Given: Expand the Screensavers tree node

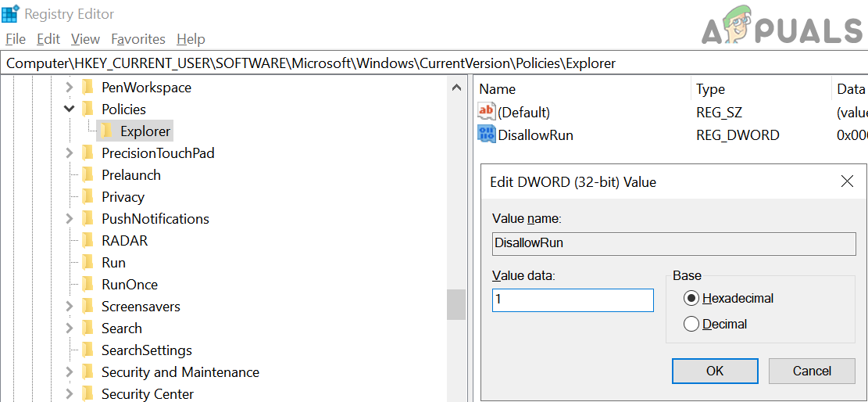Looking at the screenshot, I should [69, 306].
